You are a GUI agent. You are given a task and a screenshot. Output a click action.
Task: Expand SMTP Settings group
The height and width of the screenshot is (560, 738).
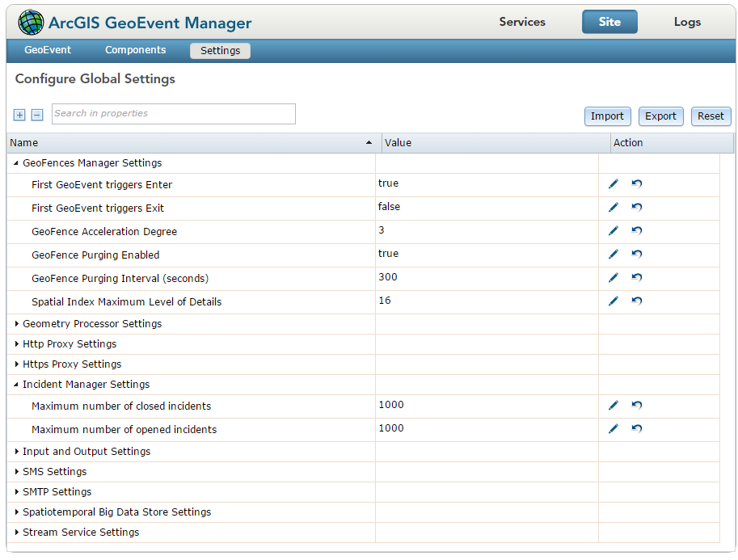pos(16,492)
